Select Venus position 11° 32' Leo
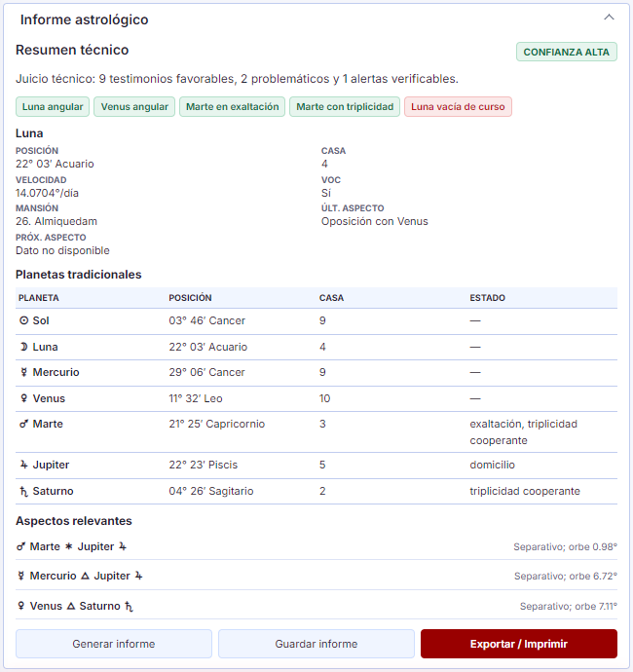 pyautogui.click(x=196, y=398)
